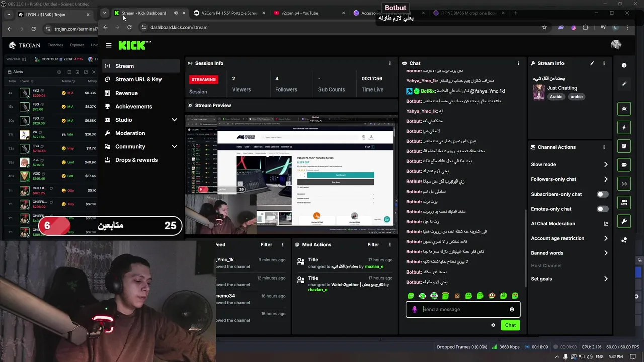This screenshot has width=644, height=362.
Task: Toggle Subscribers-only chat switch
Action: (x=602, y=194)
